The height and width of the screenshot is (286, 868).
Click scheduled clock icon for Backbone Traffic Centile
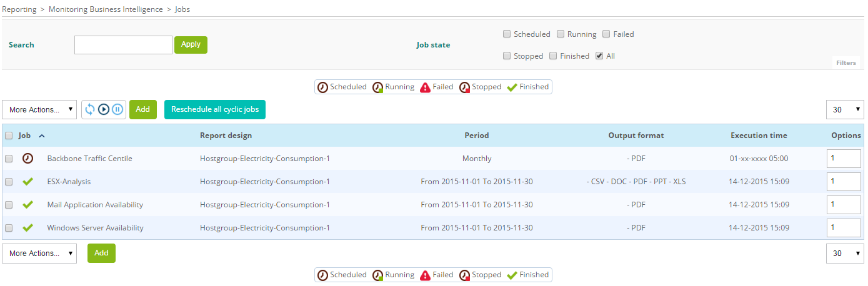[27, 159]
